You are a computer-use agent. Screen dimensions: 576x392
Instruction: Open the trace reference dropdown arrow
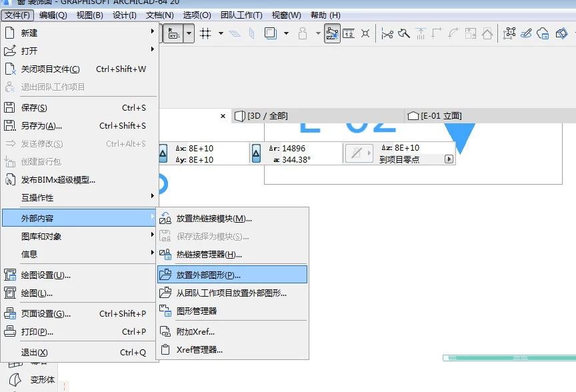click(286, 33)
